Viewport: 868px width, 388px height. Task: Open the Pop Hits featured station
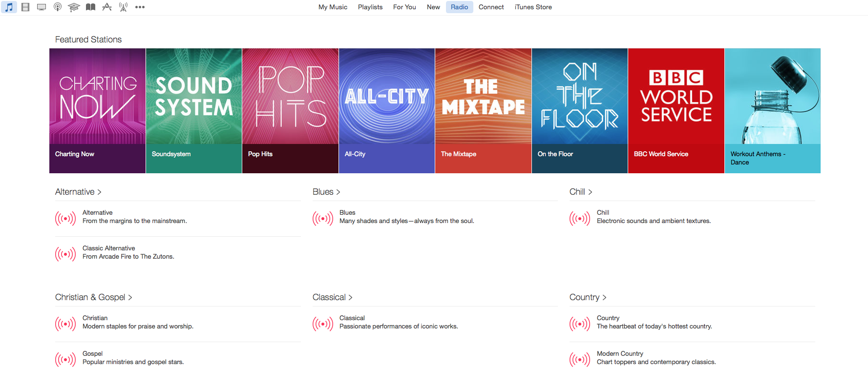pyautogui.click(x=290, y=110)
